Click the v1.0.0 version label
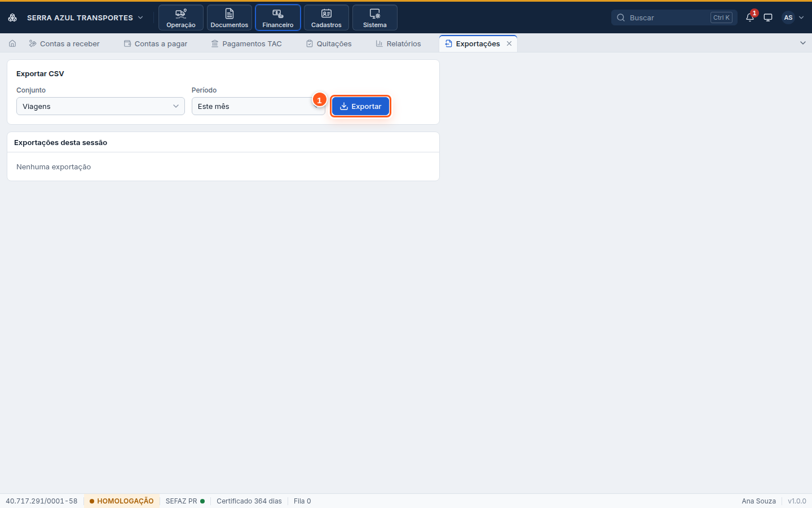Screen dimensions: 812x508 (x=797, y=501)
